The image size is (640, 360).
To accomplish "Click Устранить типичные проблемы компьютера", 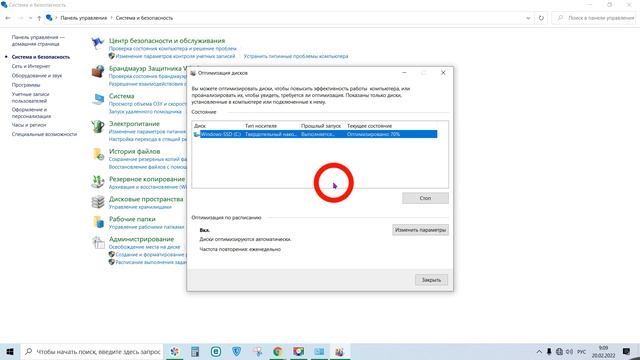I will [x=296, y=56].
